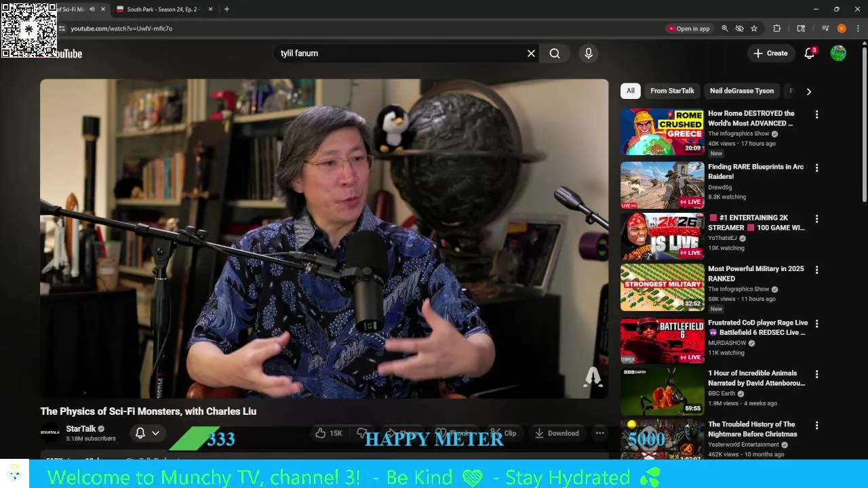Clear the search text with X icon
The image size is (868, 488).
(531, 54)
